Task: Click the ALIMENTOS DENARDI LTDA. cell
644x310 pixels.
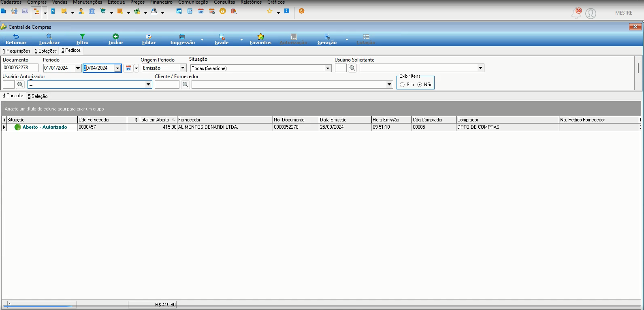Action: 225,127
